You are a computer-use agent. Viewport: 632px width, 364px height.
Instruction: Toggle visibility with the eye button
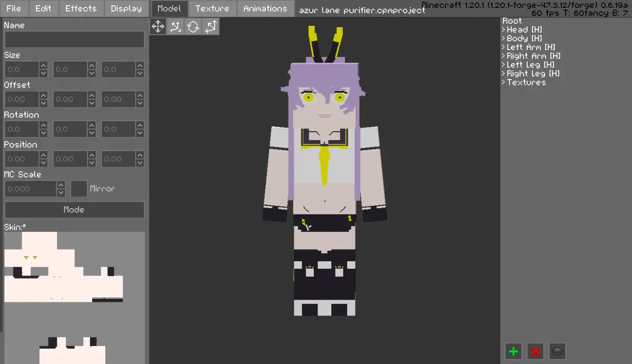(x=558, y=351)
